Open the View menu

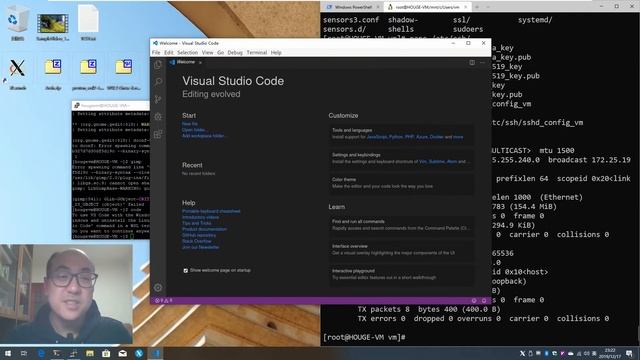pyautogui.click(x=207, y=53)
